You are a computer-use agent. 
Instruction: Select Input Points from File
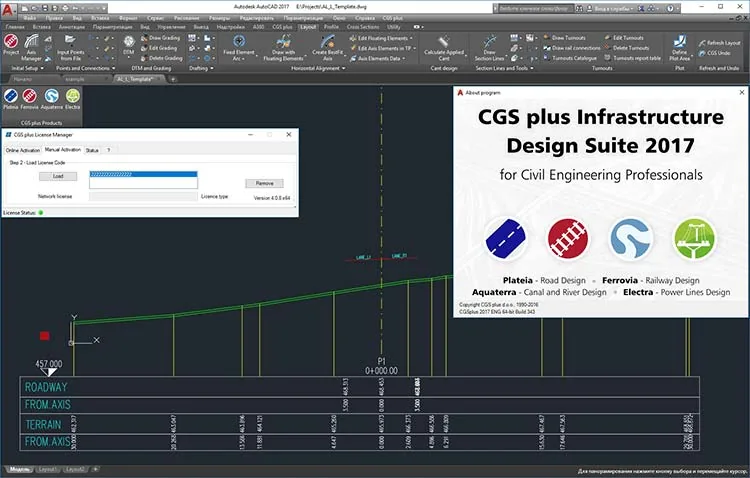[70, 48]
